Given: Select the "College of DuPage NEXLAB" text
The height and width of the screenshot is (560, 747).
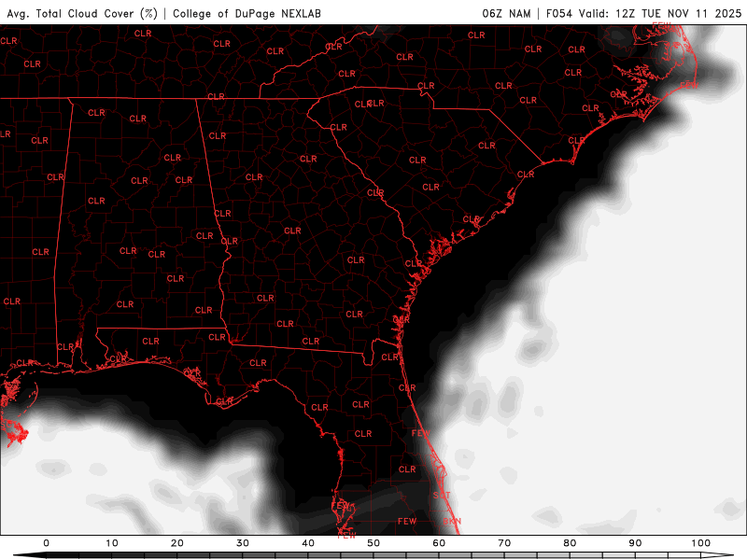Looking at the screenshot, I should (x=247, y=13).
